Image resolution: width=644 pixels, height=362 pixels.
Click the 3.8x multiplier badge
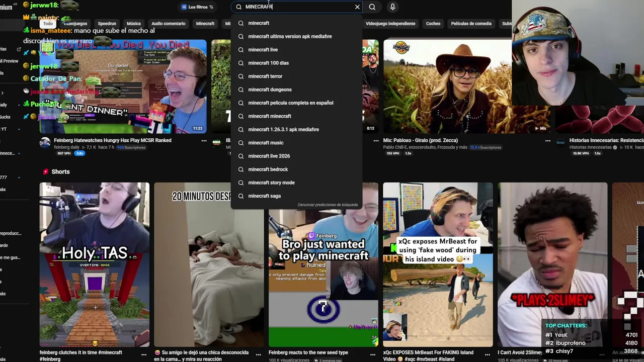pos(79,153)
